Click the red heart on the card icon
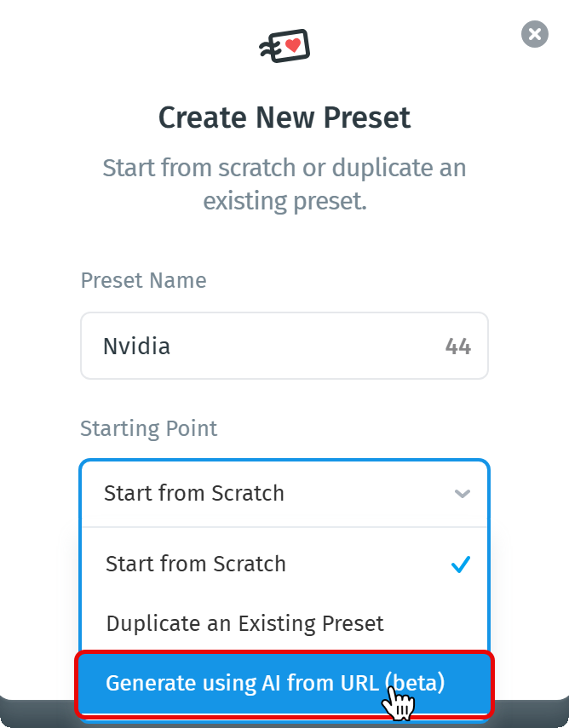Viewport: 569px width, 728px height. pyautogui.click(x=293, y=45)
